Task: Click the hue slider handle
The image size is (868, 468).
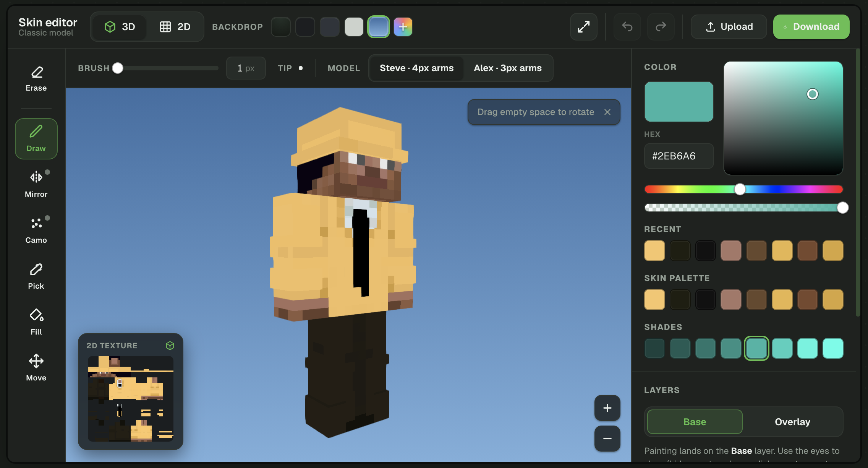Action: pos(740,189)
